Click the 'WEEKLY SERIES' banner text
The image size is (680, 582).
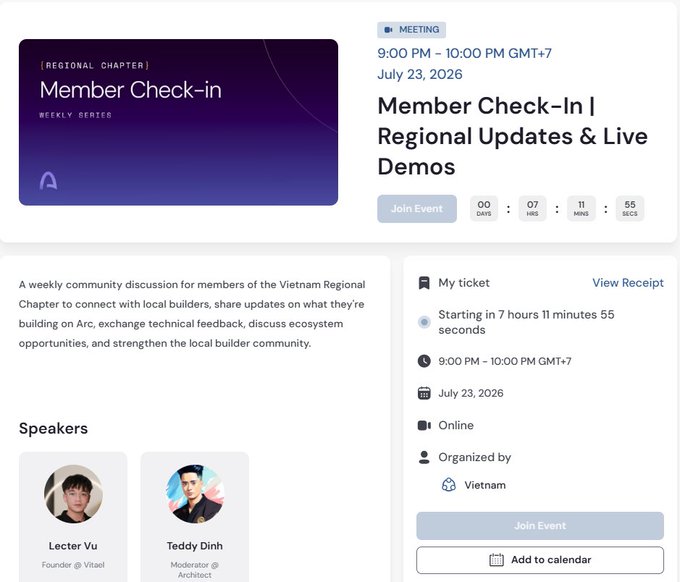coord(75,115)
